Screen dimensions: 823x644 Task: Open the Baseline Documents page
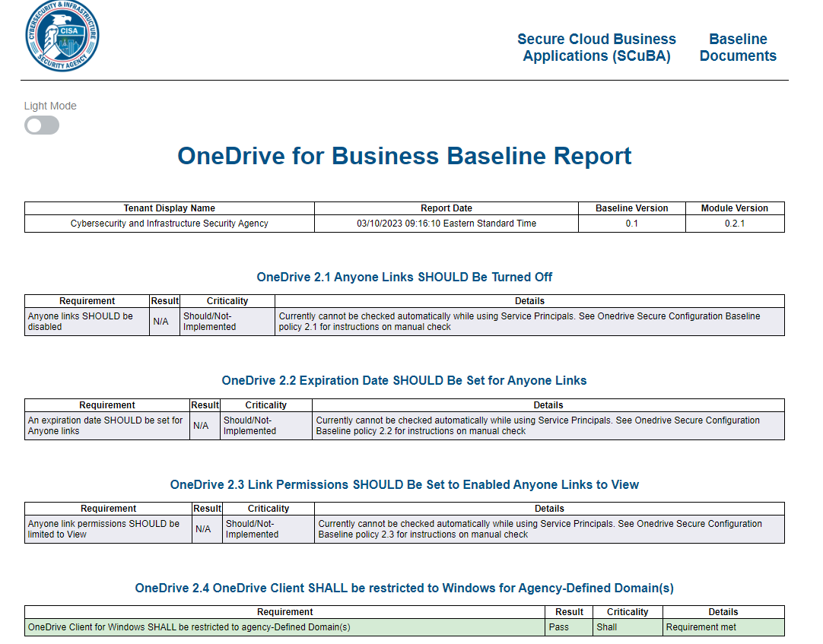pyautogui.click(x=738, y=47)
